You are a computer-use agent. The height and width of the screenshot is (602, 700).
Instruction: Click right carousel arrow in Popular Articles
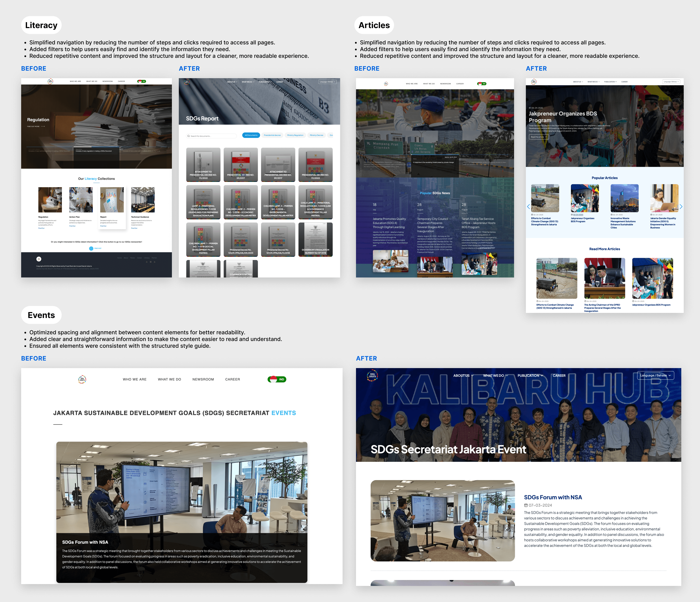681,206
